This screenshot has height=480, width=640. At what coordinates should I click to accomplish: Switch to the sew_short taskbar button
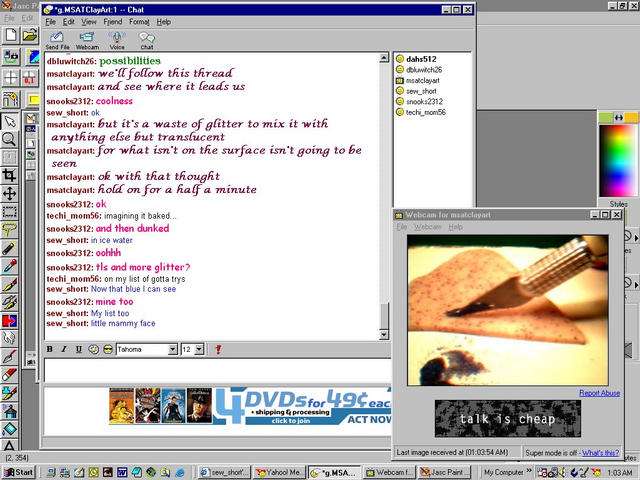(224, 472)
